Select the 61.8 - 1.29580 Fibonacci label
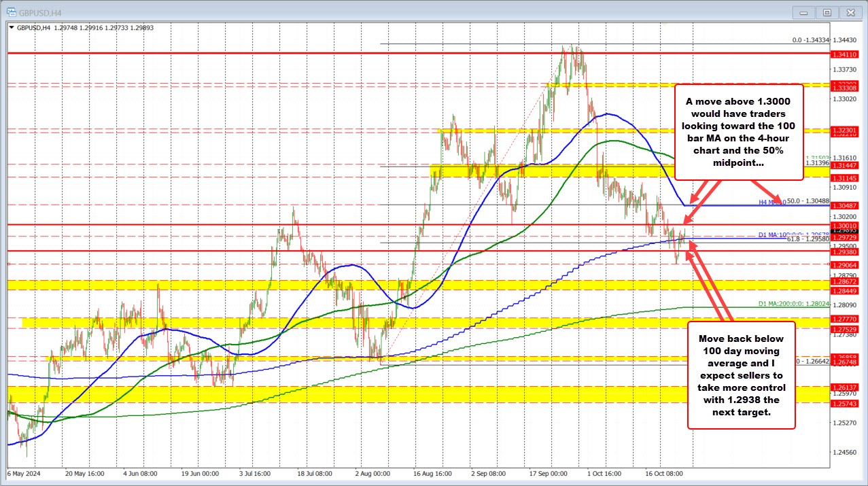The height and width of the screenshot is (486, 868). coord(807,239)
